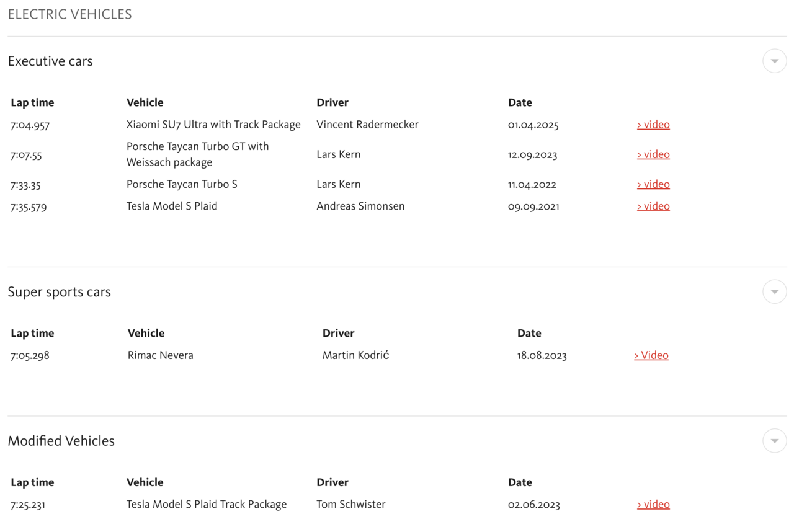Screen dimensions: 794x532
Task: Click the Super sports cars heading
Action: click(x=60, y=292)
